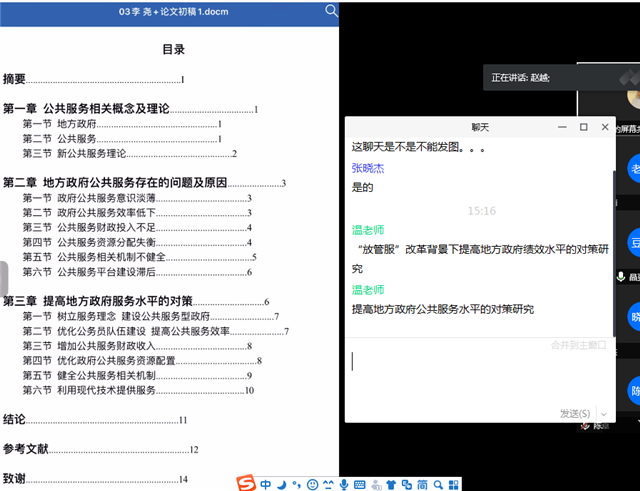
Task: Click 第六节 利用现代技术提供服务 entry
Action: 138,390
